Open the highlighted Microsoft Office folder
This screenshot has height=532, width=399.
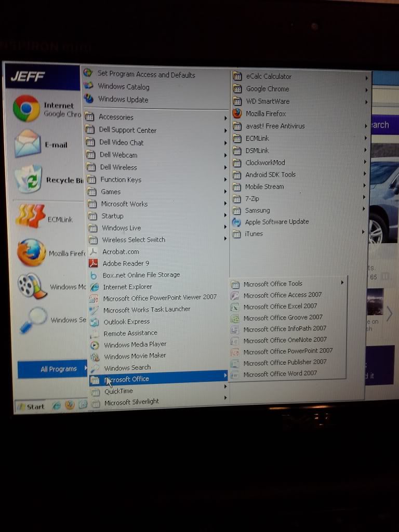point(158,378)
